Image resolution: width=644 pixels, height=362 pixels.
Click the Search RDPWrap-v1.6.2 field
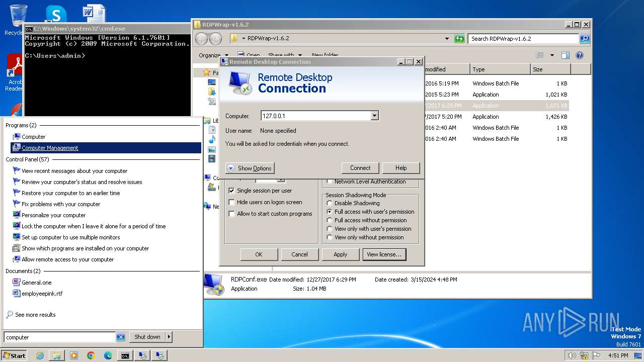coord(523,39)
